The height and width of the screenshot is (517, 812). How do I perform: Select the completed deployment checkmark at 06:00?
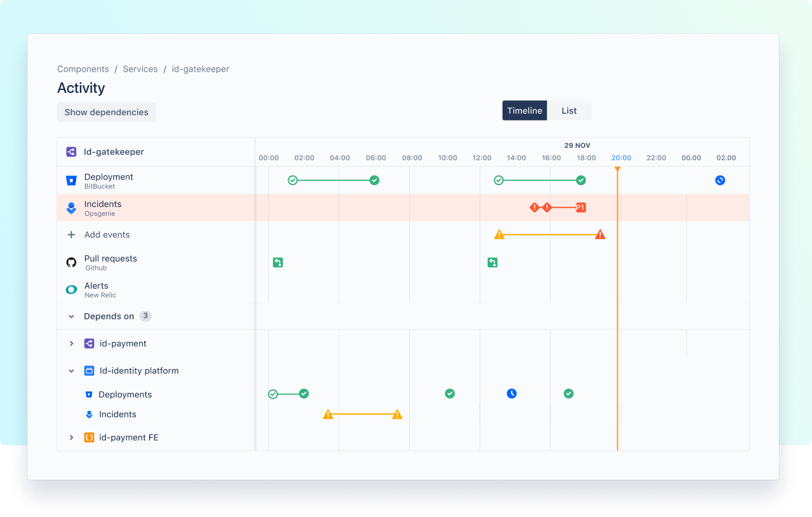[x=374, y=180]
